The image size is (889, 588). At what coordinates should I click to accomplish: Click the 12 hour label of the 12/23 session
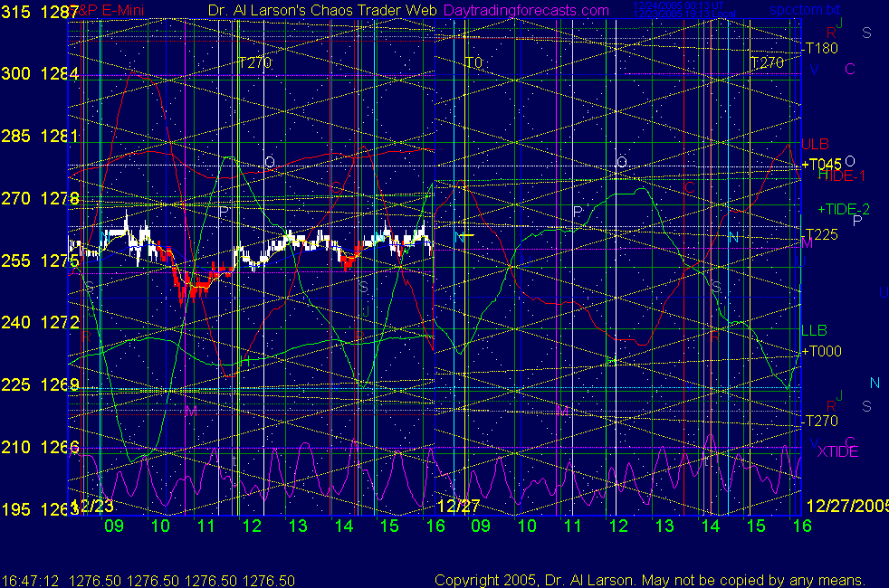(252, 526)
